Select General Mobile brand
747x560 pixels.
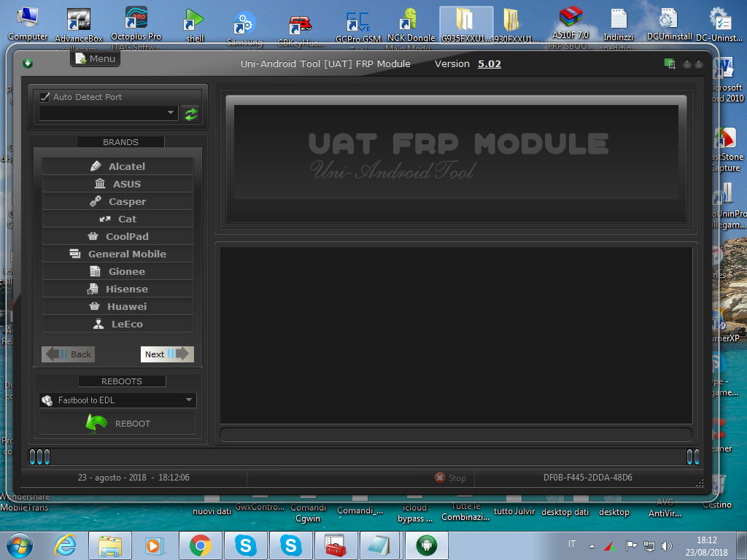pos(117,254)
